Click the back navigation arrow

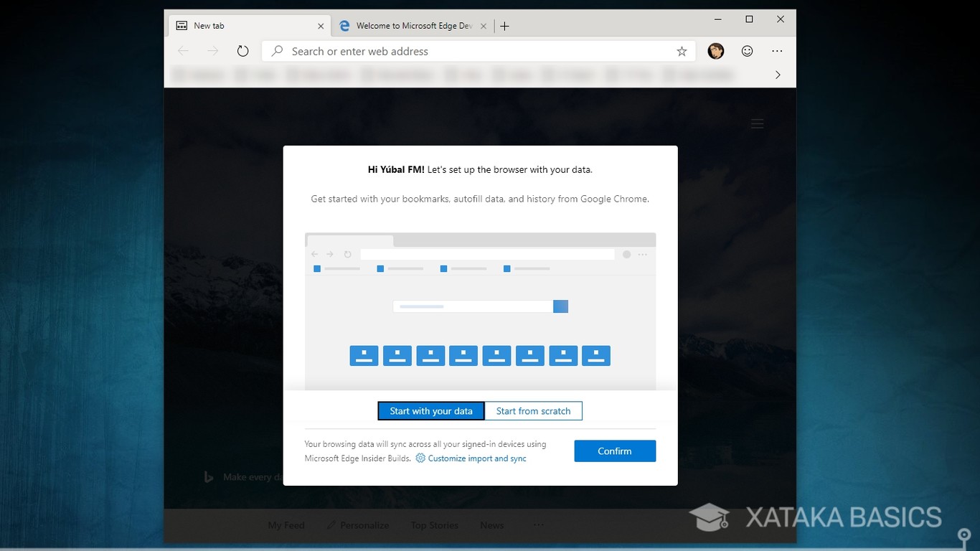(183, 51)
